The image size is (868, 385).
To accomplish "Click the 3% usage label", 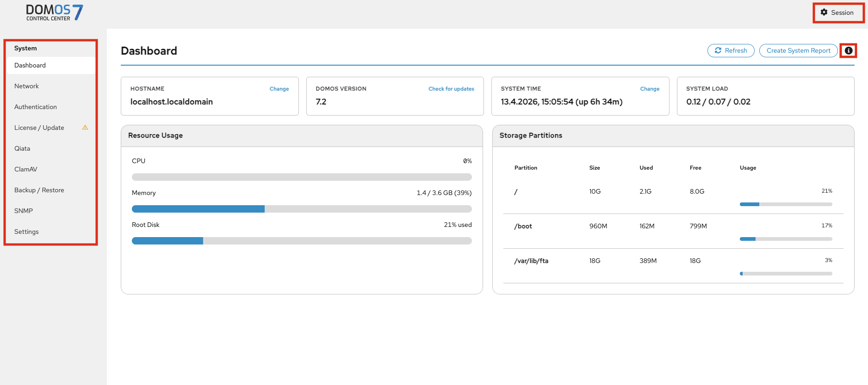I will [x=829, y=260].
